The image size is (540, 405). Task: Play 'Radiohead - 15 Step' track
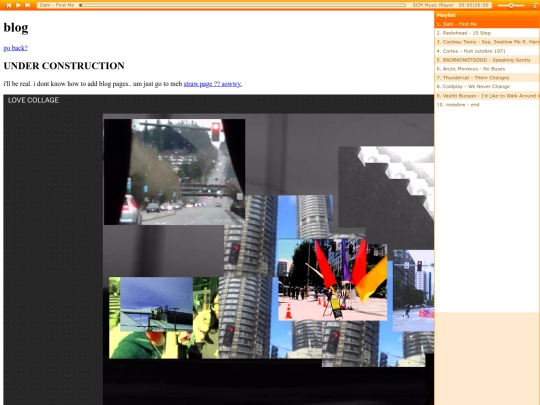click(487, 33)
